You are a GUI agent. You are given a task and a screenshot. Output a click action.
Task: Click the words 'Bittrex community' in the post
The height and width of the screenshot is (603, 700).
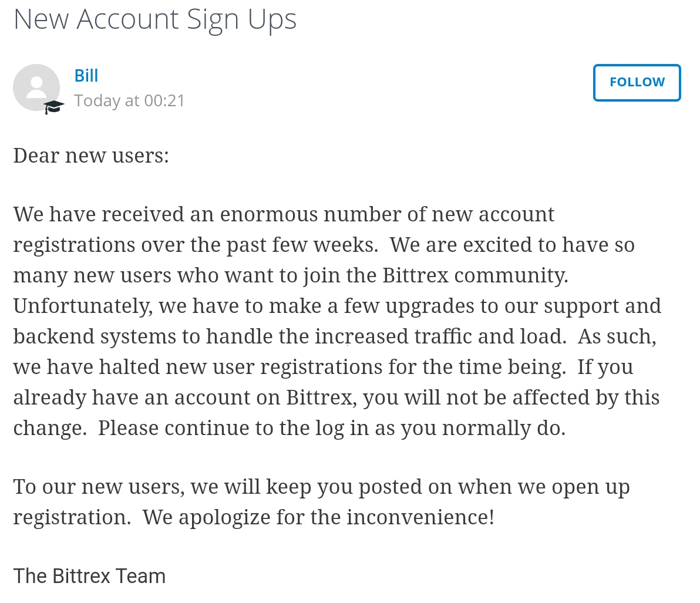475,275
